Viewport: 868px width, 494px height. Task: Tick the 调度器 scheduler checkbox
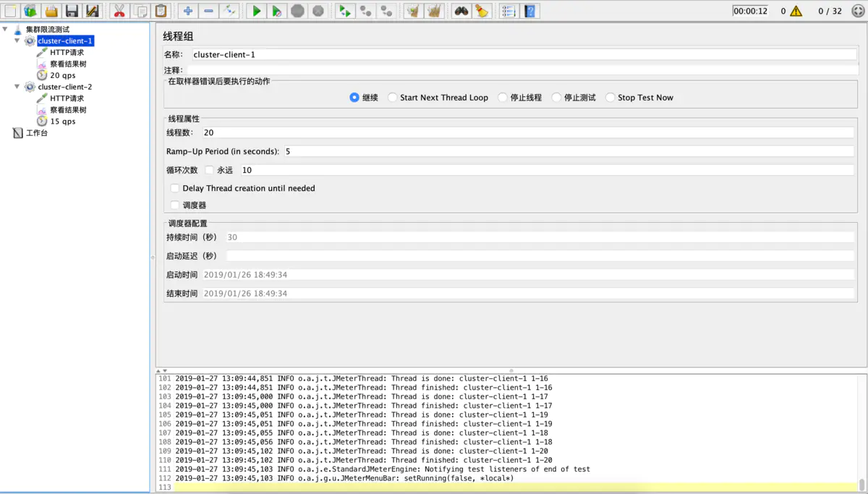point(175,205)
